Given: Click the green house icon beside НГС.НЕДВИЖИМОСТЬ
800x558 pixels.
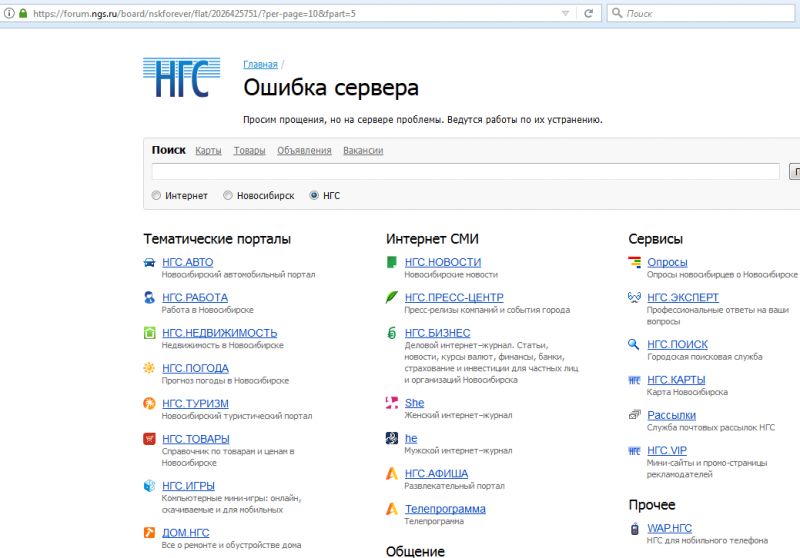Looking at the screenshot, I should tap(149, 333).
